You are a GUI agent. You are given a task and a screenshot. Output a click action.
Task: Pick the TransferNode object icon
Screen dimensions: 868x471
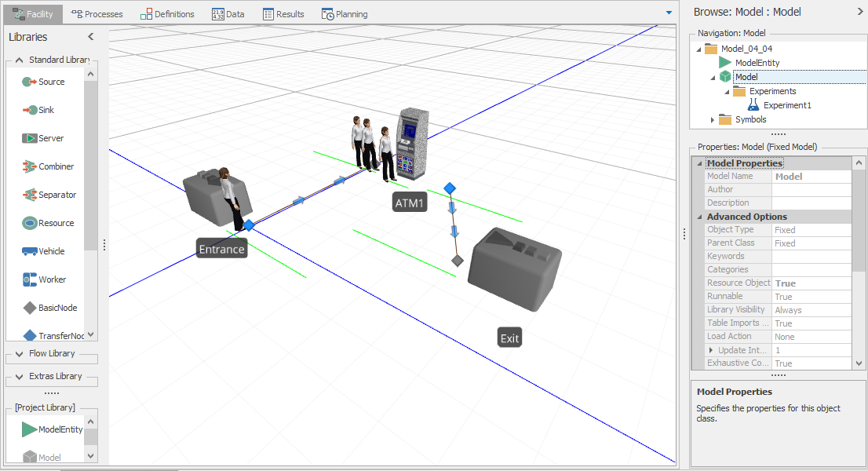(x=29, y=335)
